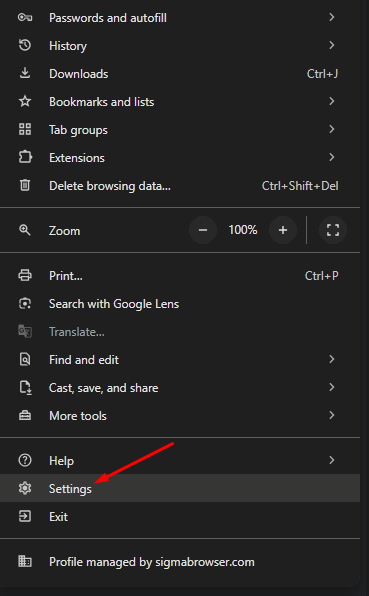
Task: Expand the Extensions submenu arrow
Action: point(332,157)
